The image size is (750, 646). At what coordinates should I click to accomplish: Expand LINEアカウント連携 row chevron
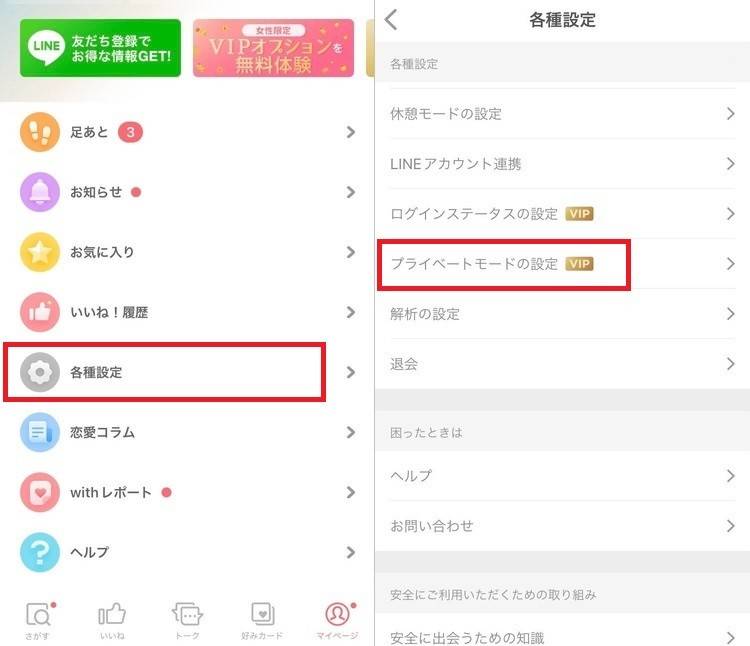click(x=730, y=164)
